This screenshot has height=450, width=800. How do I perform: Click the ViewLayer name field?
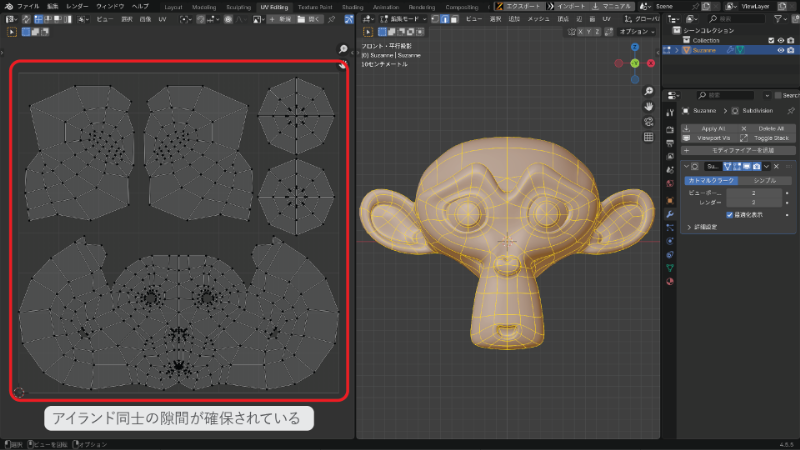tap(756, 6)
